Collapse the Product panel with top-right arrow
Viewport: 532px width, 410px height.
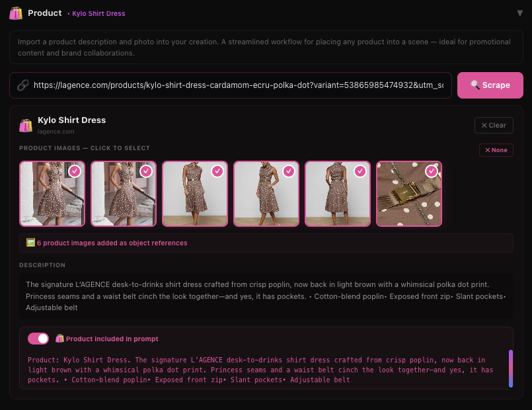point(519,13)
